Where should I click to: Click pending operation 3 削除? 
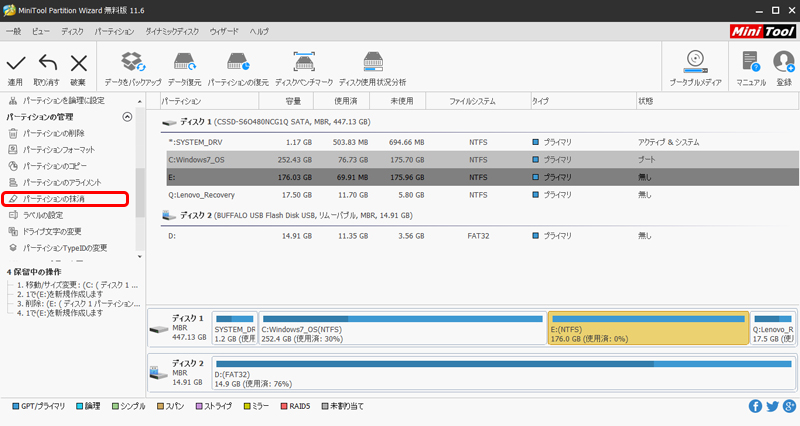(78, 304)
